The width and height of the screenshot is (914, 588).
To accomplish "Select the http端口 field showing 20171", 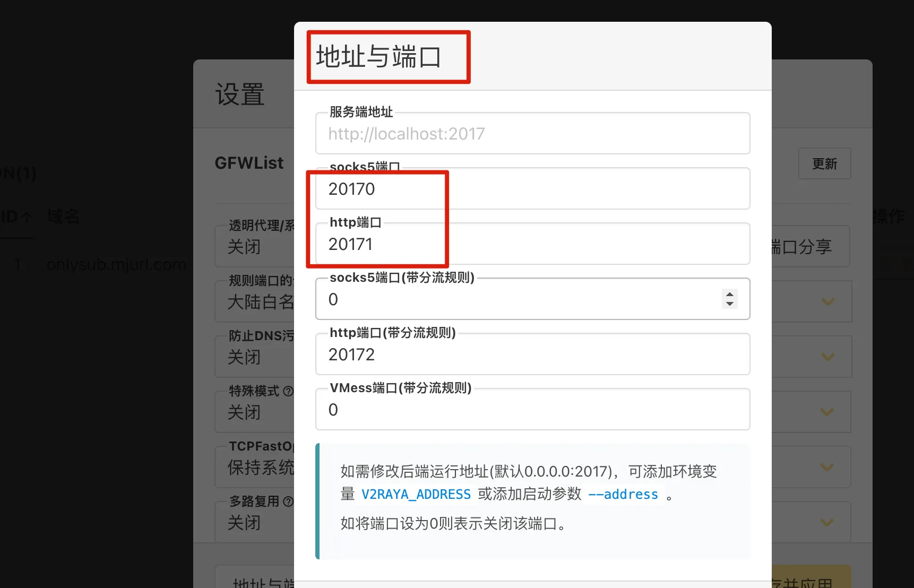I will point(532,244).
